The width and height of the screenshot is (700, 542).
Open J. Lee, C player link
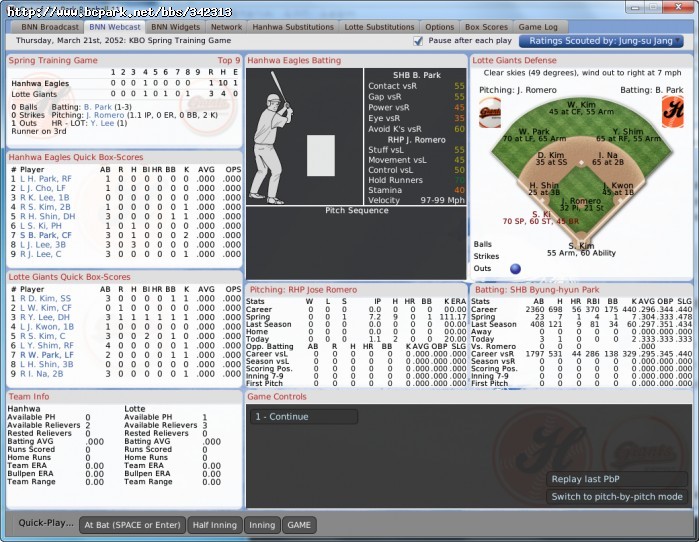point(44,254)
